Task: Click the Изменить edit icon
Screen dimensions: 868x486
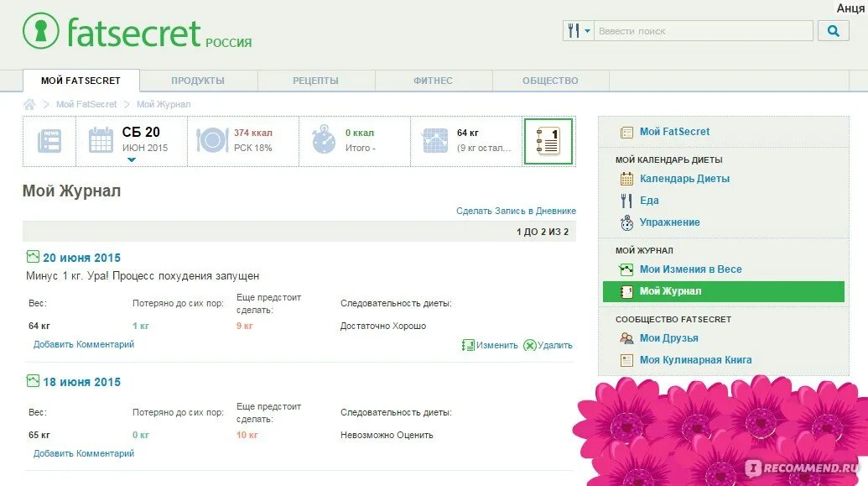Action: pyautogui.click(x=468, y=345)
